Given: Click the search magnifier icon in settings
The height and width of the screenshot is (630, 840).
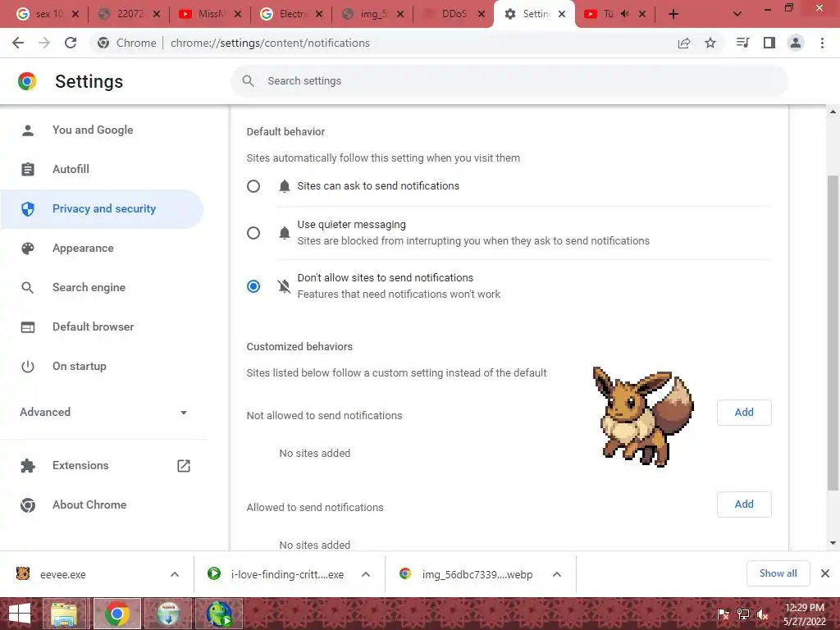Looking at the screenshot, I should click(248, 81).
